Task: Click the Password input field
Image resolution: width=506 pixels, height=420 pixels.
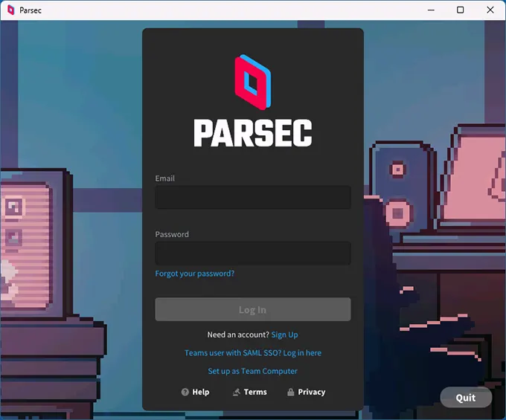Action: (x=253, y=253)
